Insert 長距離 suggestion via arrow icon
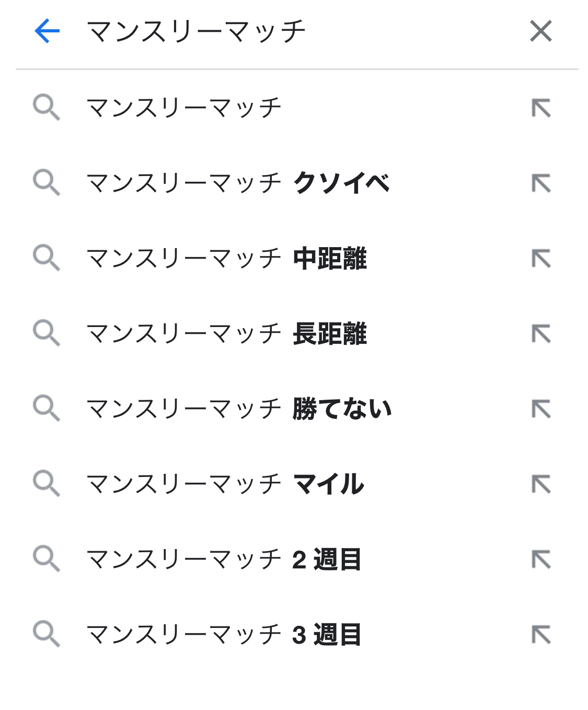Image resolution: width=588 pixels, height=710 pixels. click(x=541, y=334)
